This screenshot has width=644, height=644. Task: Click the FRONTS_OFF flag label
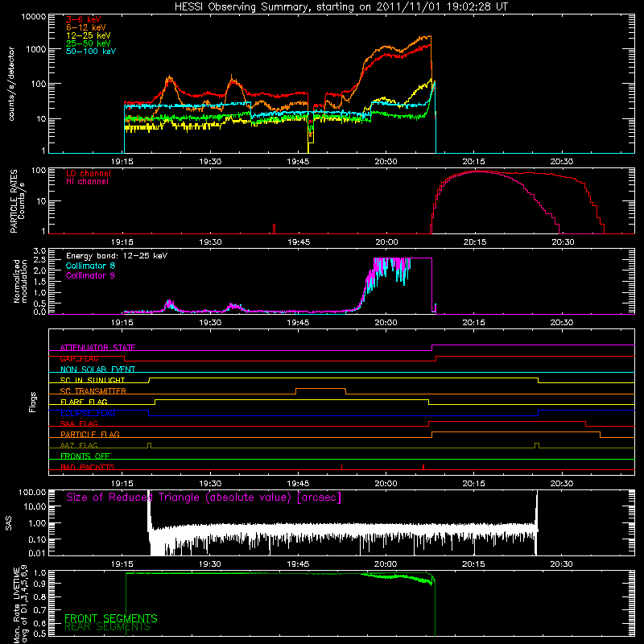pyautogui.click(x=85, y=456)
